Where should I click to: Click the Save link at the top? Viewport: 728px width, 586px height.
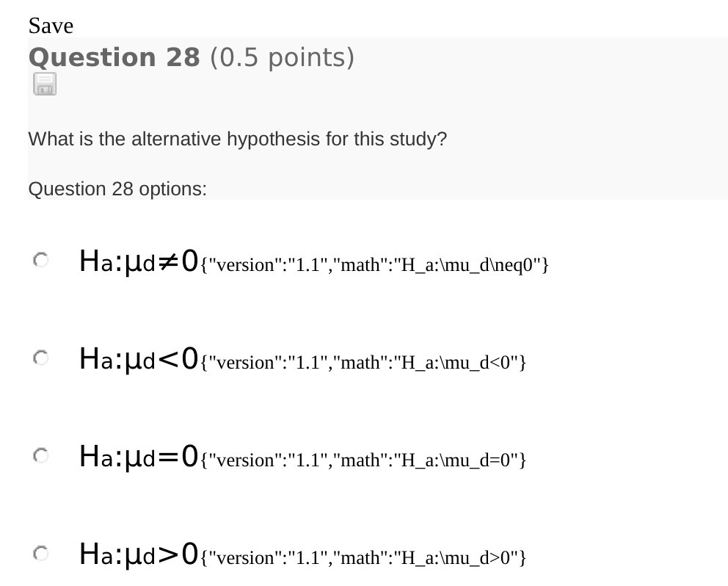point(50,26)
